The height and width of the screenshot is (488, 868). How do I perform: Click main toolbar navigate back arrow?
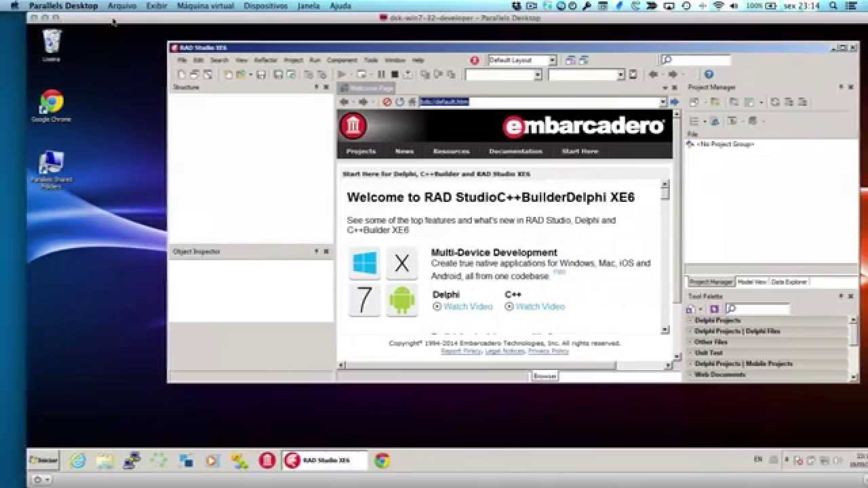(653, 75)
